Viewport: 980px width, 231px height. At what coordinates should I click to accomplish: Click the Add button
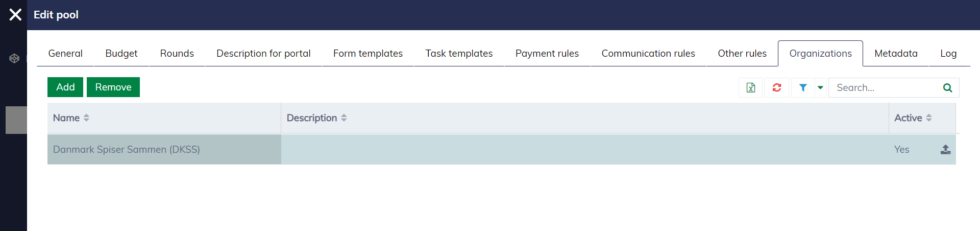pyautogui.click(x=65, y=87)
